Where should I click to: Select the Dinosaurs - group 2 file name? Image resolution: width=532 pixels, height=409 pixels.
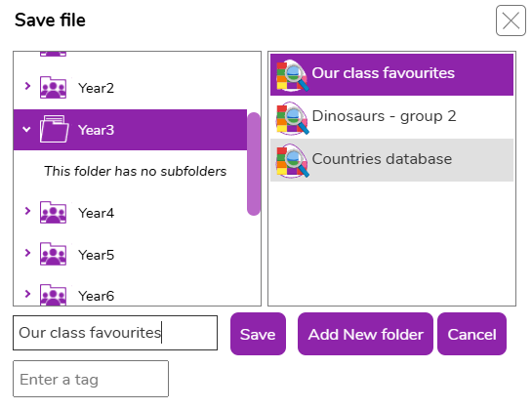(384, 116)
